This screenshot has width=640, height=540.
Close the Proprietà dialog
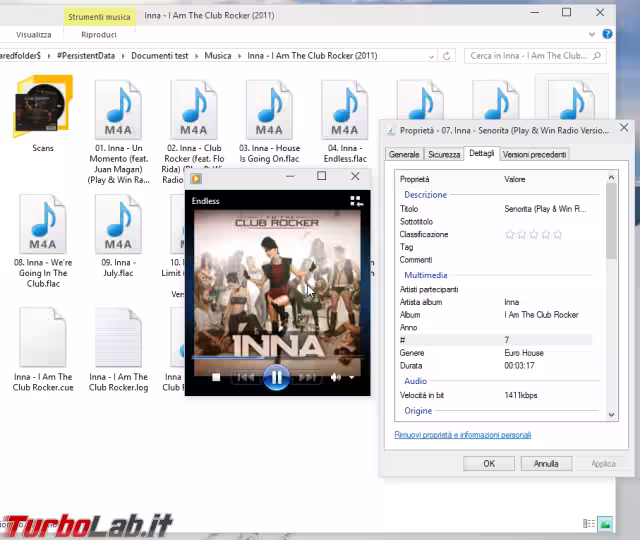coord(624,127)
